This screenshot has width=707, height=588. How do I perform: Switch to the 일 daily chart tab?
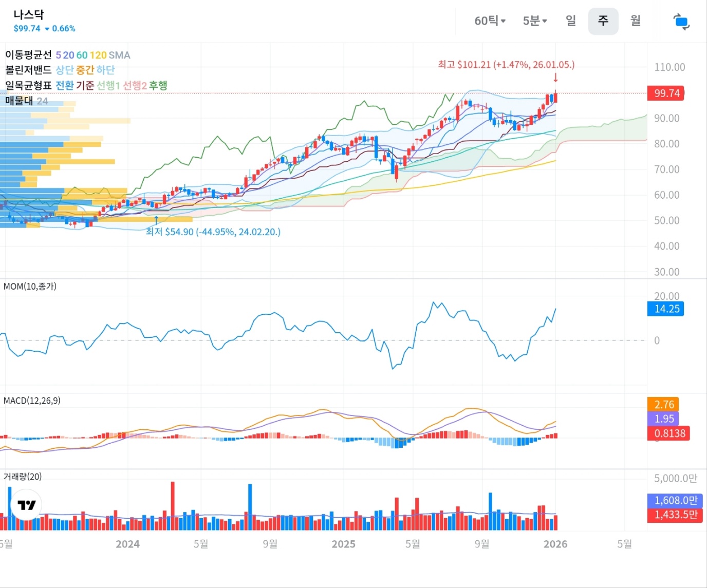[570, 21]
